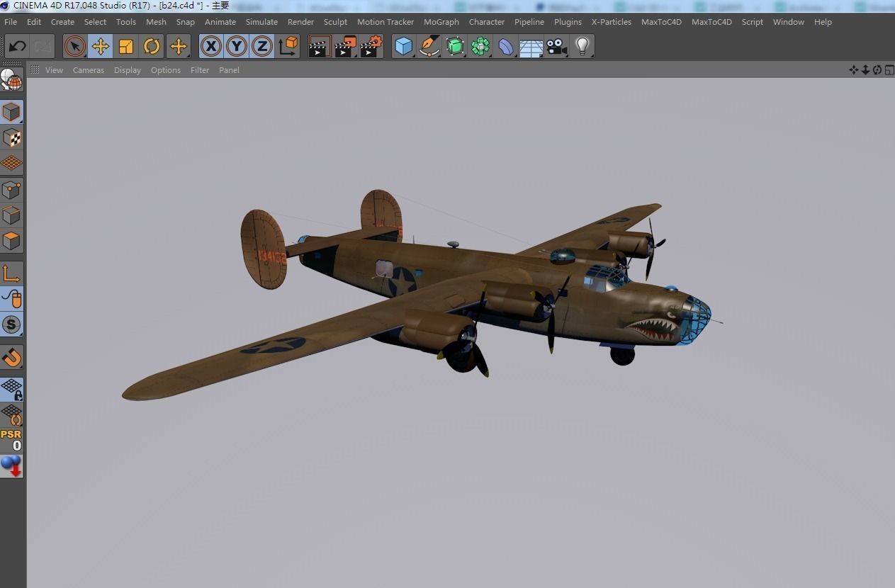Image resolution: width=895 pixels, height=588 pixels.
Task: Open the Sculpt menu
Action: point(335,22)
